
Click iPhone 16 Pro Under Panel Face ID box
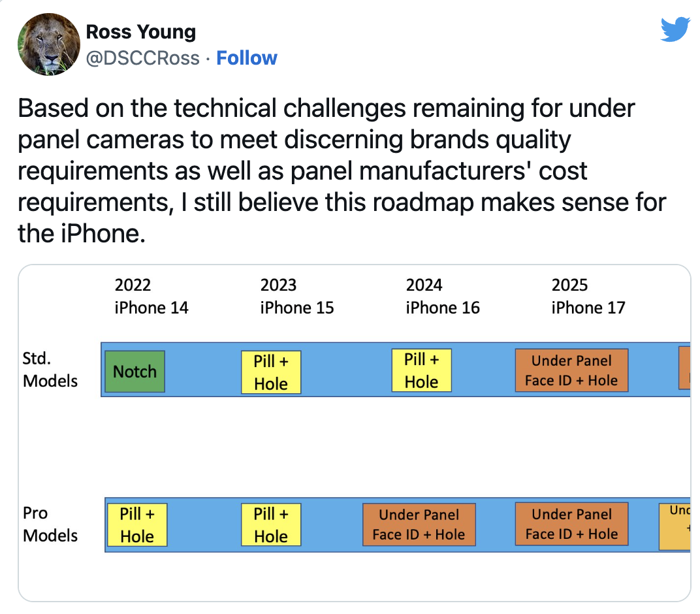coord(419,525)
